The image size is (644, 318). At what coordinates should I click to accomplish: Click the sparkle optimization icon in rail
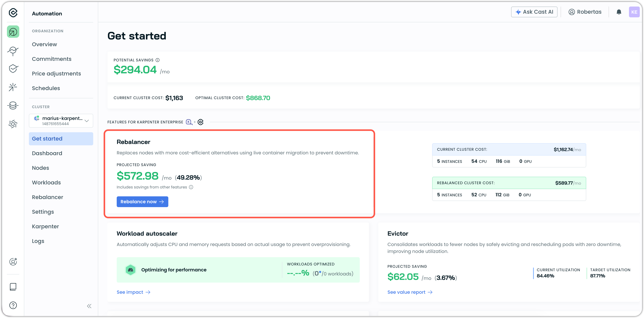pos(13,87)
